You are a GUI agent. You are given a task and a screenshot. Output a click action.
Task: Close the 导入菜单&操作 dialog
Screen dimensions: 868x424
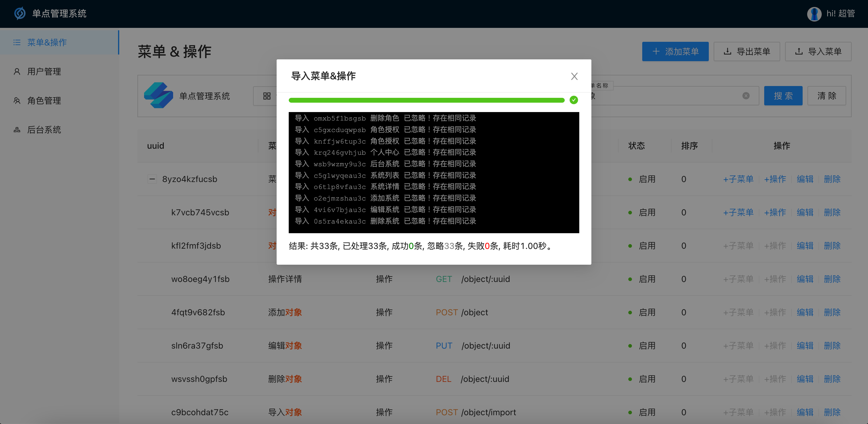coord(574,76)
